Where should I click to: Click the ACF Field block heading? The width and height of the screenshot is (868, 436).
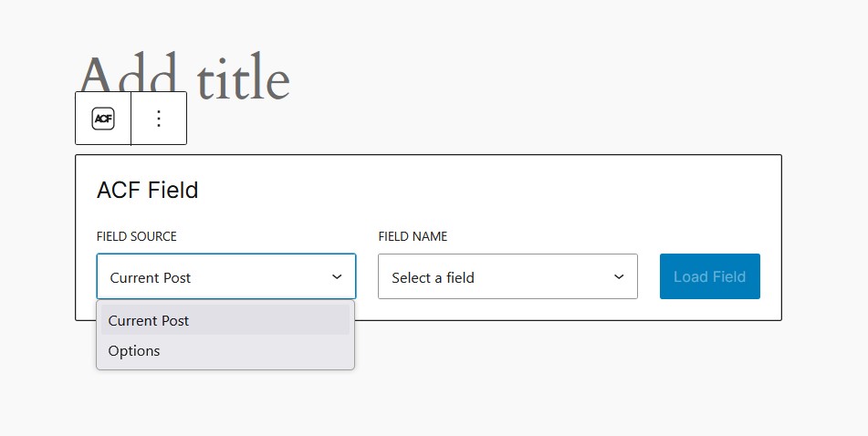(x=147, y=190)
